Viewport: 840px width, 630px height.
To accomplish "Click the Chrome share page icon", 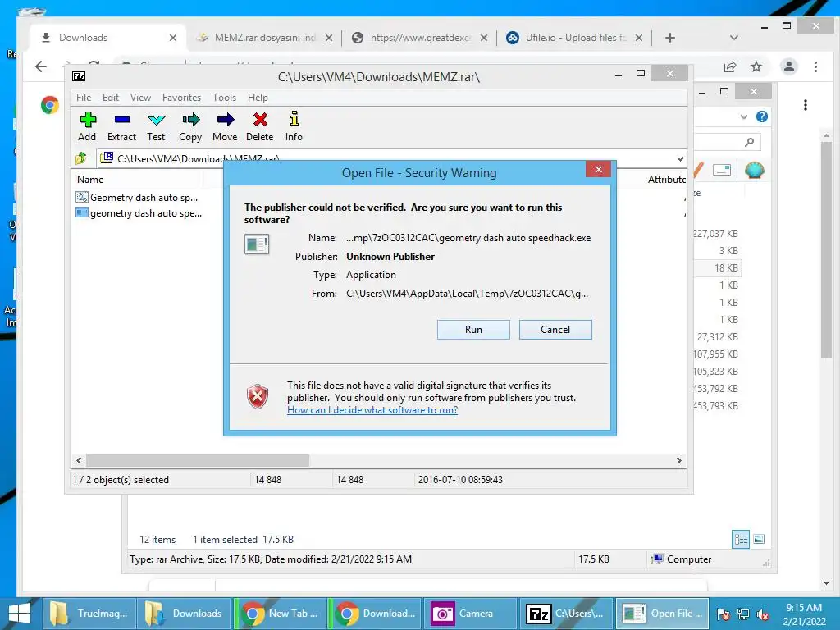I will pyautogui.click(x=729, y=66).
